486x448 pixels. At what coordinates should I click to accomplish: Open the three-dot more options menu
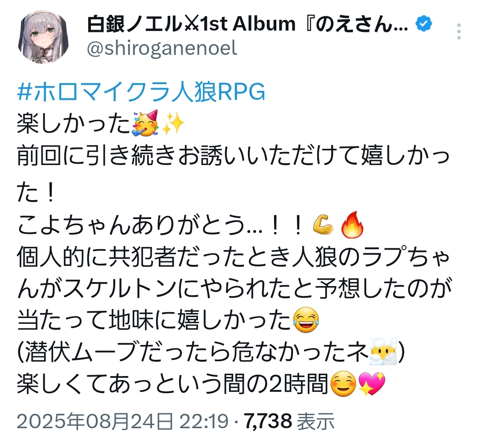(459, 31)
